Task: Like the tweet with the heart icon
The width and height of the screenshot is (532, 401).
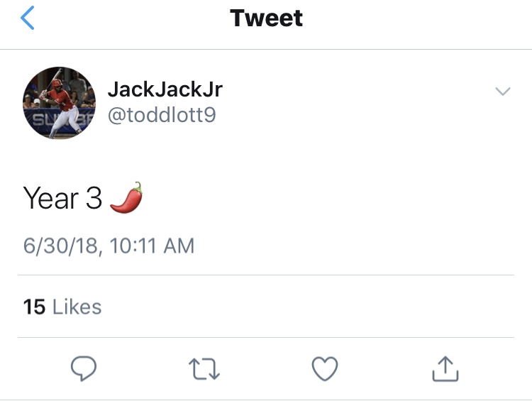Action: (325, 368)
